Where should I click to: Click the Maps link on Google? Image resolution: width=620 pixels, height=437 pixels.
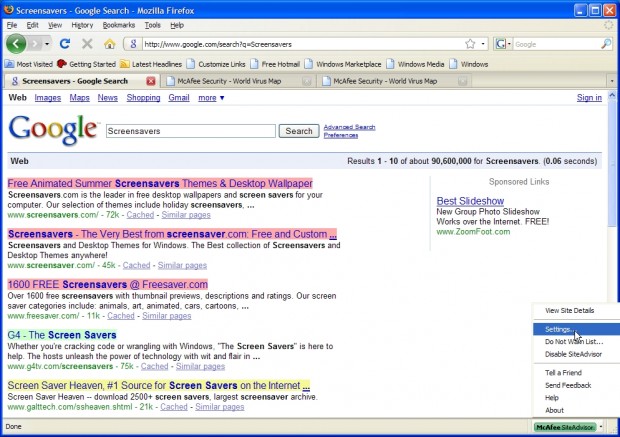(x=79, y=98)
